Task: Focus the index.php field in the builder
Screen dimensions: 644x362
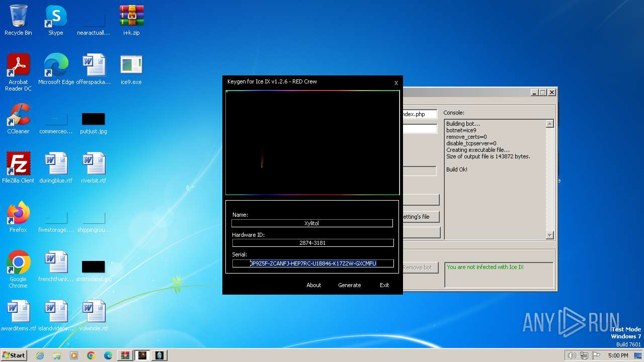Action: pos(420,114)
